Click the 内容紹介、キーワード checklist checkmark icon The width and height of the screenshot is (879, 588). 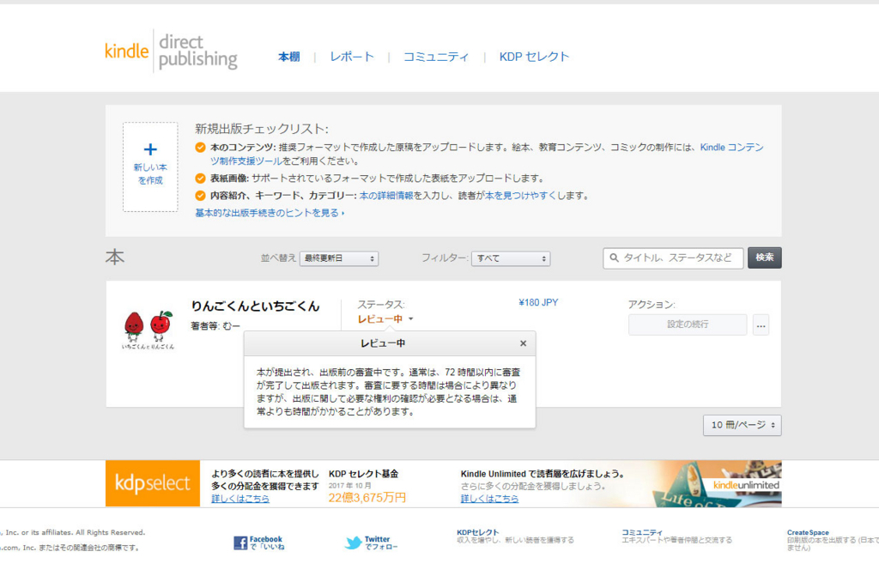point(200,196)
